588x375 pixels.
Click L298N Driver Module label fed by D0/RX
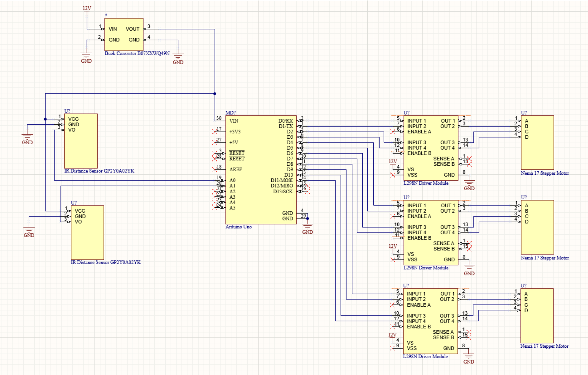click(x=426, y=183)
